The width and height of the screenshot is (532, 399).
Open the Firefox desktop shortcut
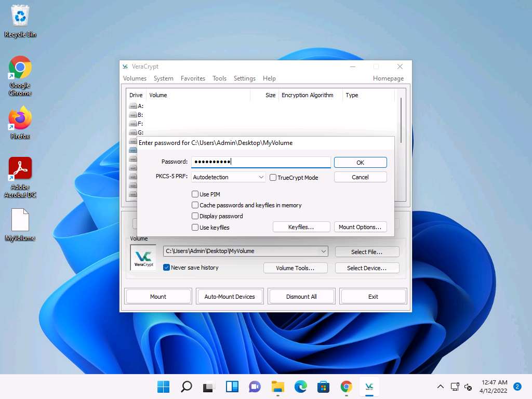coord(20,119)
